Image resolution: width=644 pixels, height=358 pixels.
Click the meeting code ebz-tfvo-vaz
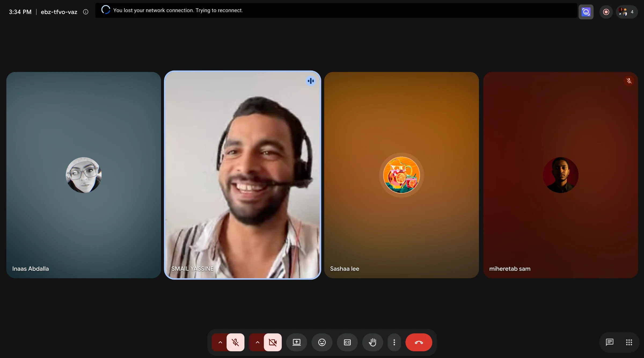click(x=59, y=12)
